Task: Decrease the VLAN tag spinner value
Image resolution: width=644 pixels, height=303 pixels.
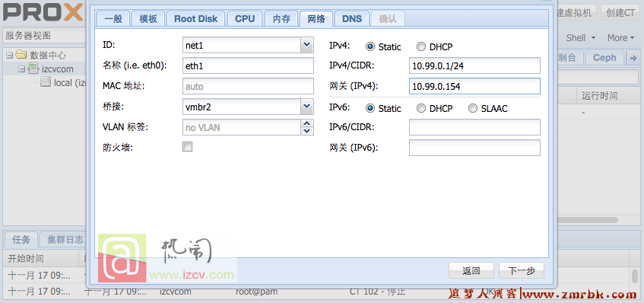Action: coord(307,131)
